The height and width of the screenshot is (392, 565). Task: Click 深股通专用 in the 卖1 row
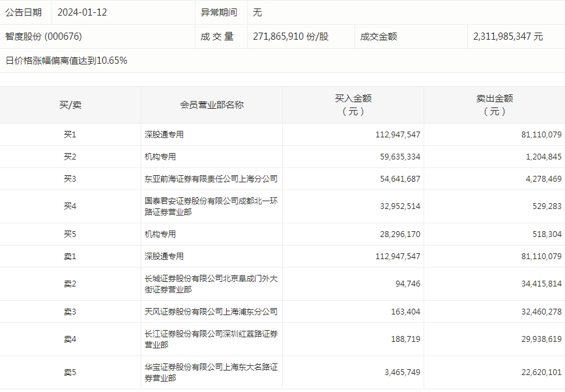tap(164, 257)
